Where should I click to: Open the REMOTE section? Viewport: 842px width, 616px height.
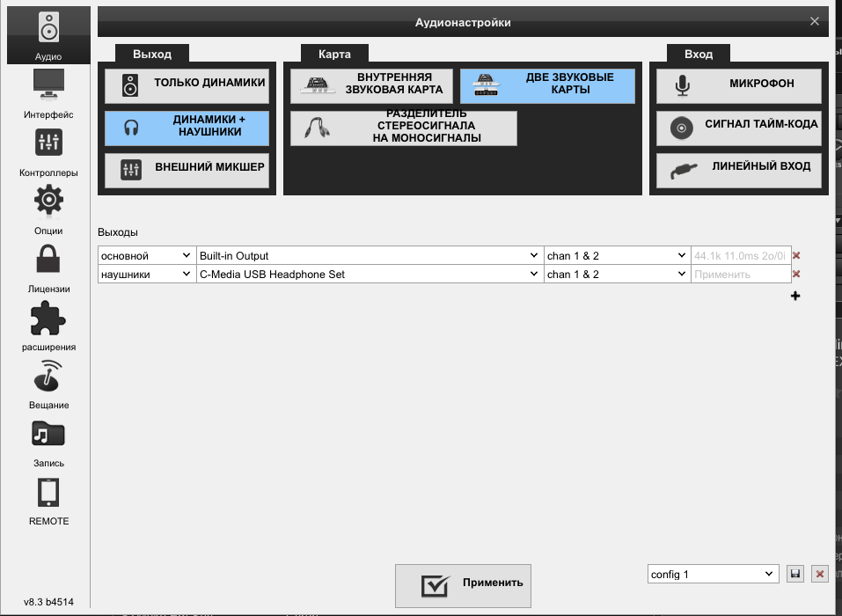click(48, 501)
